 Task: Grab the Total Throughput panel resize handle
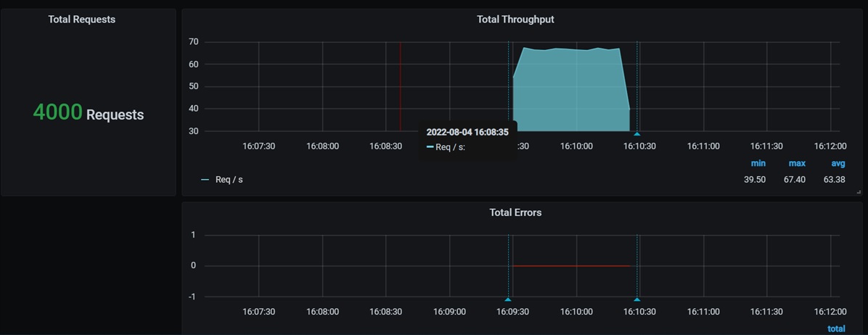857,192
